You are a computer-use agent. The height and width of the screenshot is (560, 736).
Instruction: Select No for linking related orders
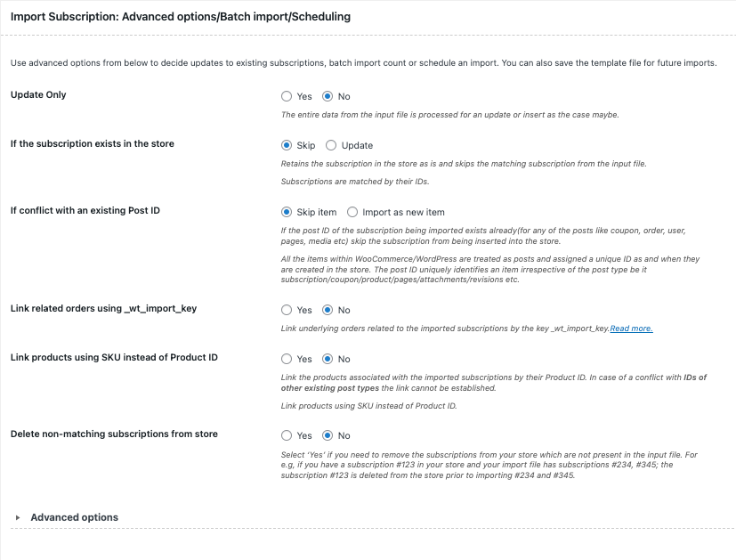click(328, 310)
